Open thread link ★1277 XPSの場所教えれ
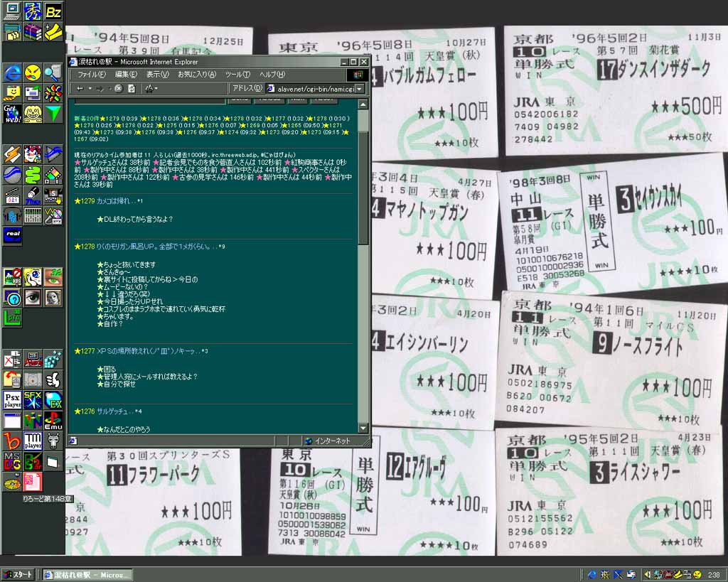 coord(141,351)
